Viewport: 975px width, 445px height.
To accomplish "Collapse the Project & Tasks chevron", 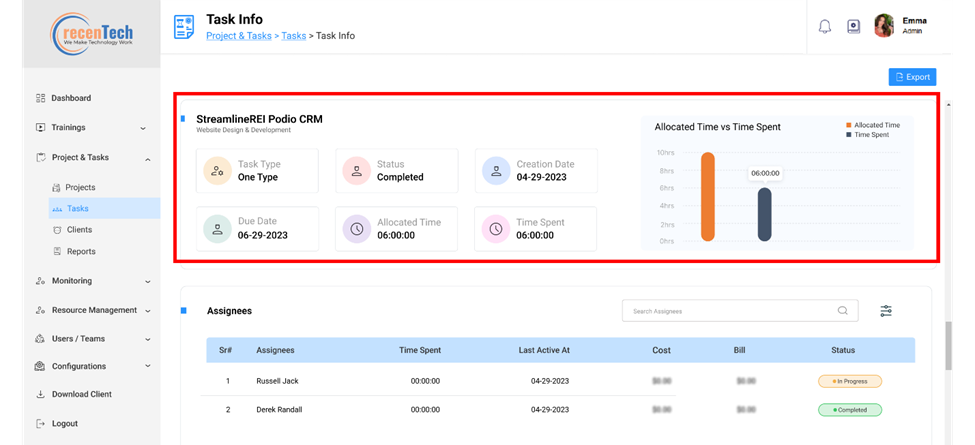I will (x=147, y=160).
